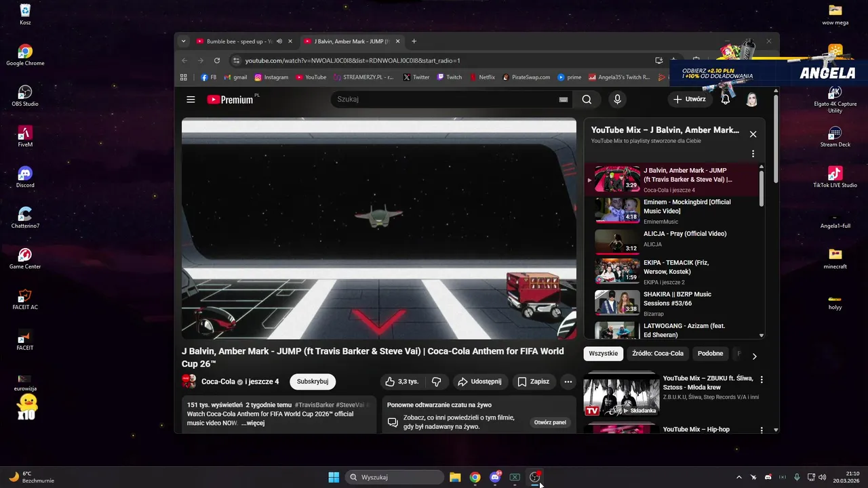Screen dimensions: 868x488
Task: Open the Chrome apps grid in bookmarks bar
Action: click(184, 77)
